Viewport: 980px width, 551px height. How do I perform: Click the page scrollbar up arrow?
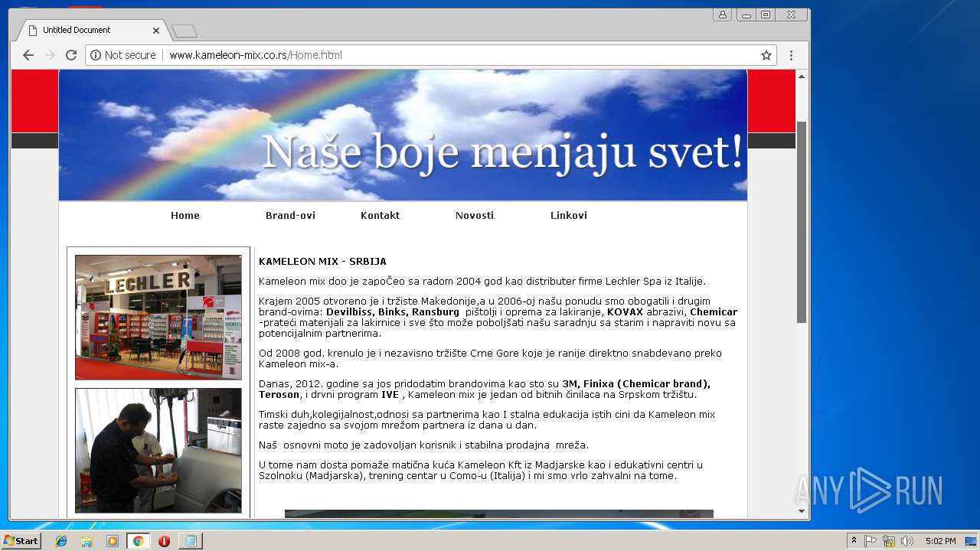[x=802, y=77]
